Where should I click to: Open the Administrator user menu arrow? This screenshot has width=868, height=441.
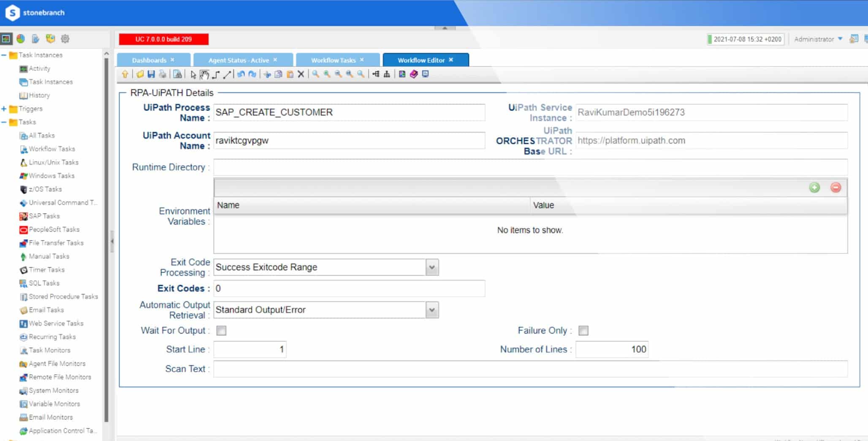click(x=840, y=39)
